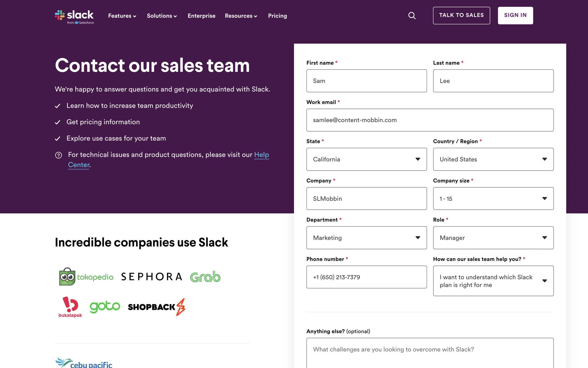Click the ShopBack logo
588x368 pixels.
click(156, 307)
